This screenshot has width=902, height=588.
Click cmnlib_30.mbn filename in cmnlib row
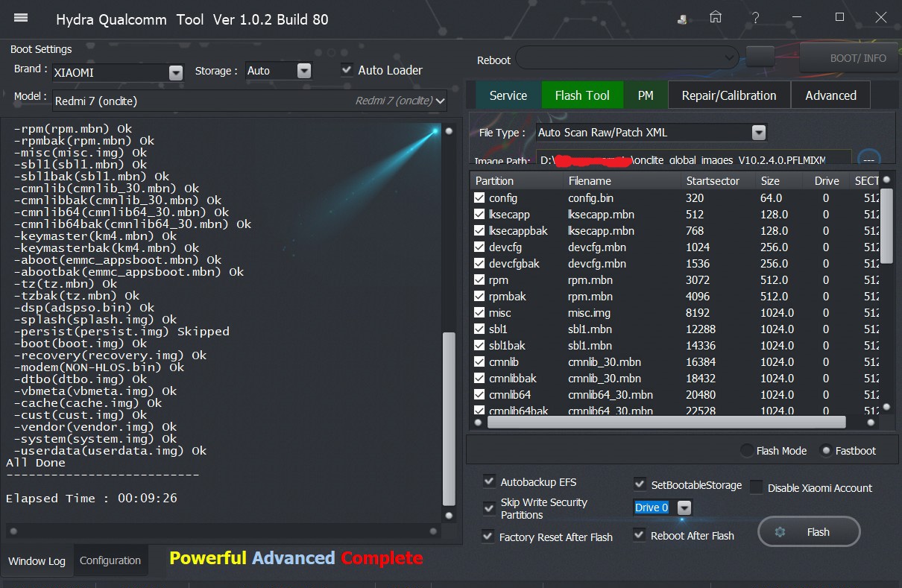[x=605, y=361]
